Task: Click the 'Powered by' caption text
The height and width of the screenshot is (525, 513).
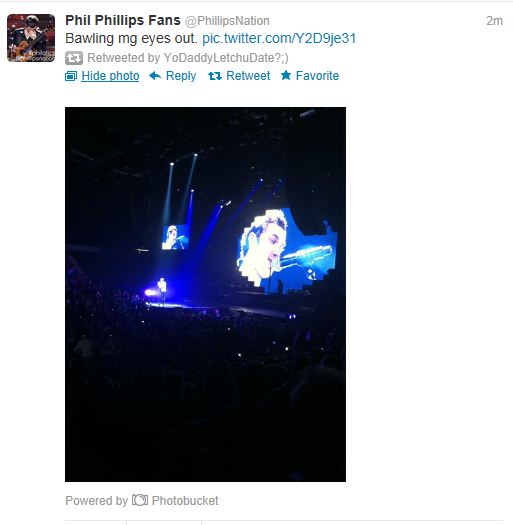Action: tap(96, 501)
